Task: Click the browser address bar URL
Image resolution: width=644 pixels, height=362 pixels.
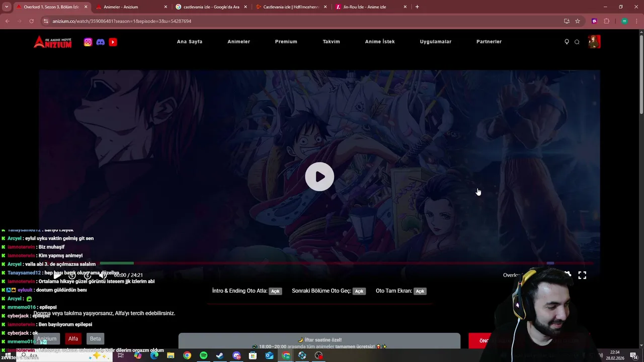Action: point(122,21)
